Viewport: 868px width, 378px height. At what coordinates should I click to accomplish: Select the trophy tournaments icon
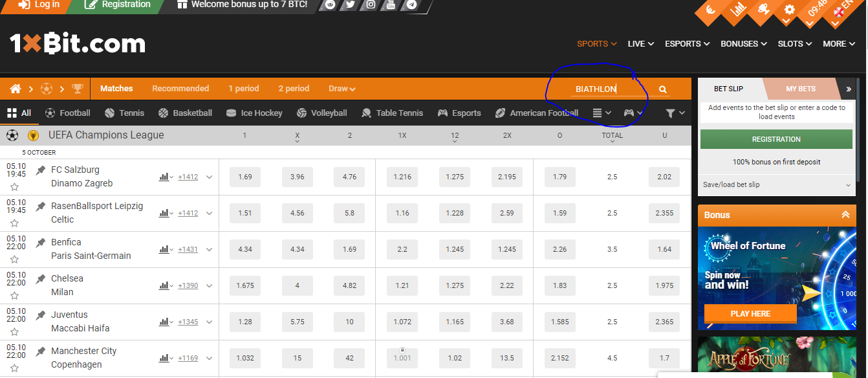(x=78, y=88)
